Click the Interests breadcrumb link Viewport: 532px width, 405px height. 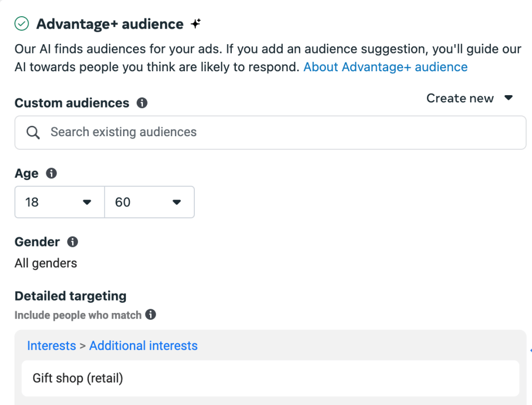click(x=51, y=346)
